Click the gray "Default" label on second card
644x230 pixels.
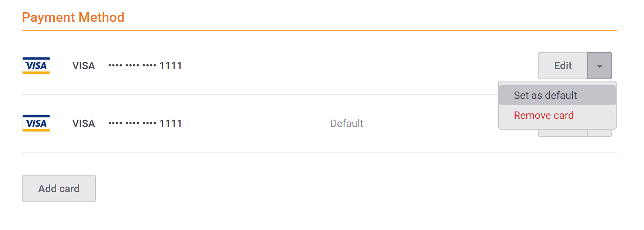point(347,123)
